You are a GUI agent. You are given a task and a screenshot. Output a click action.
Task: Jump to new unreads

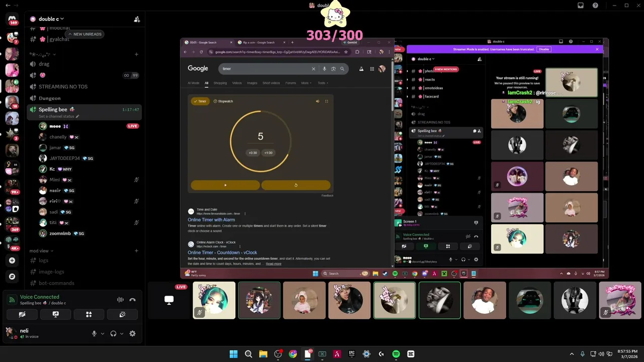click(85, 34)
